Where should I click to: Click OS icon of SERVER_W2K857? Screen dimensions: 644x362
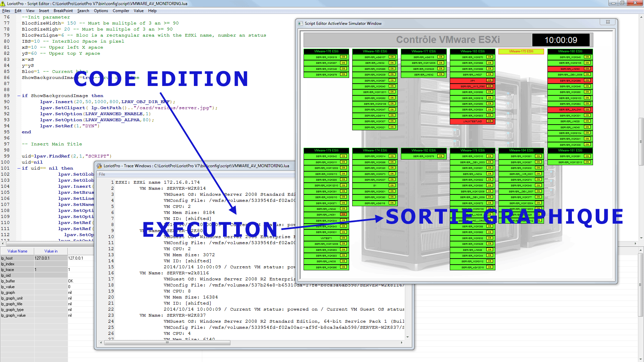point(343,63)
